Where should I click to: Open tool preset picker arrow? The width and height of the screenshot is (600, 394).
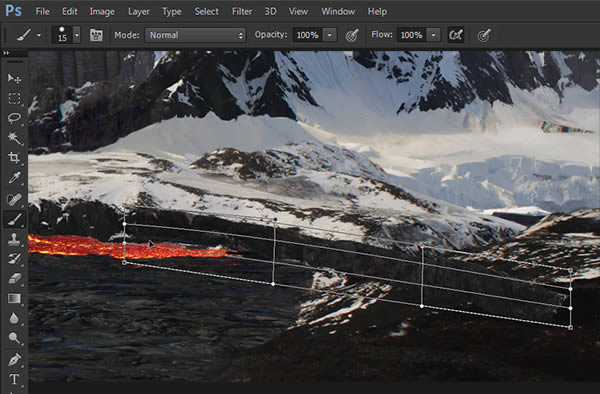coord(39,35)
